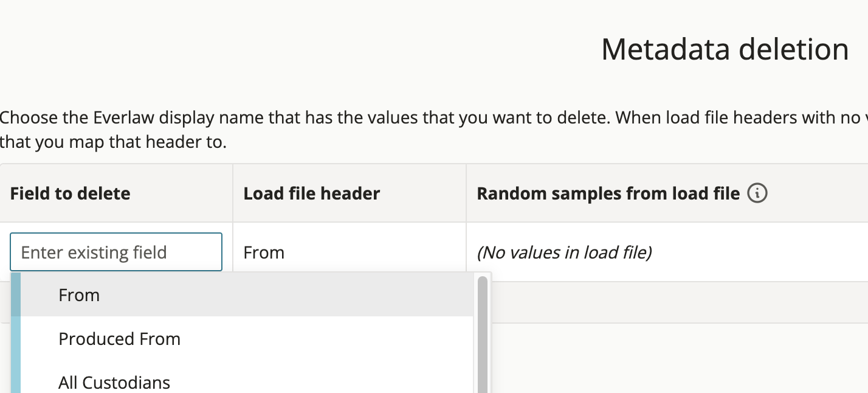Click the "Metadata deletion" page title
The height and width of the screenshot is (393, 868).
pyautogui.click(x=724, y=49)
